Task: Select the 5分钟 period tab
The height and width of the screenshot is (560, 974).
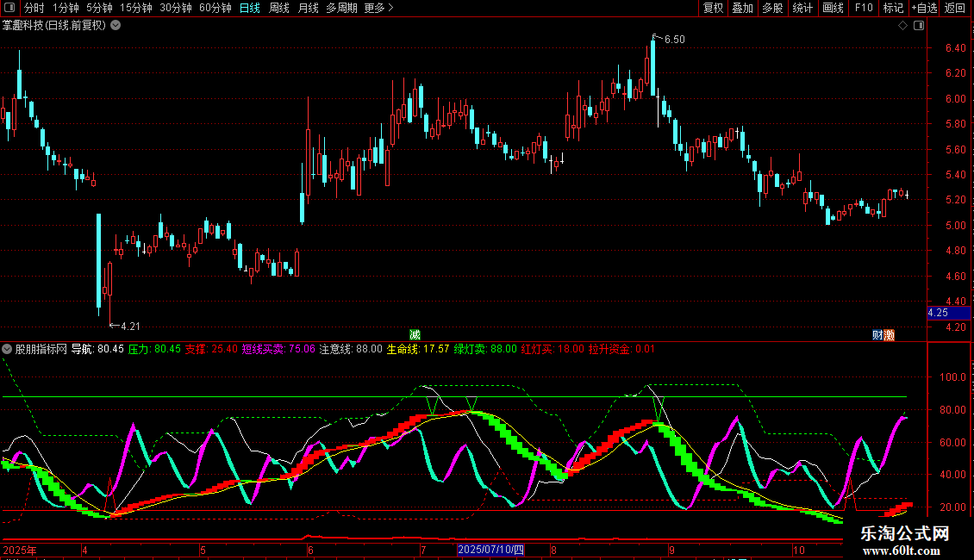Action: coord(99,8)
